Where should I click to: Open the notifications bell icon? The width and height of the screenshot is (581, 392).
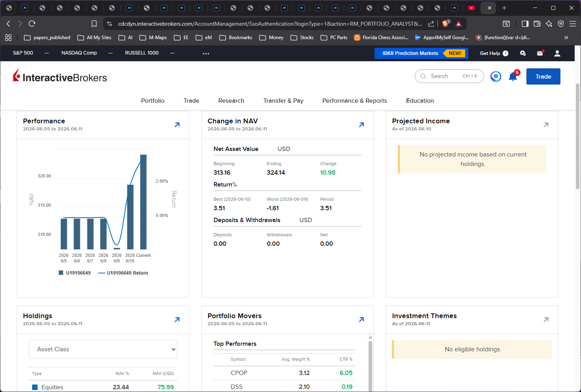click(x=513, y=76)
